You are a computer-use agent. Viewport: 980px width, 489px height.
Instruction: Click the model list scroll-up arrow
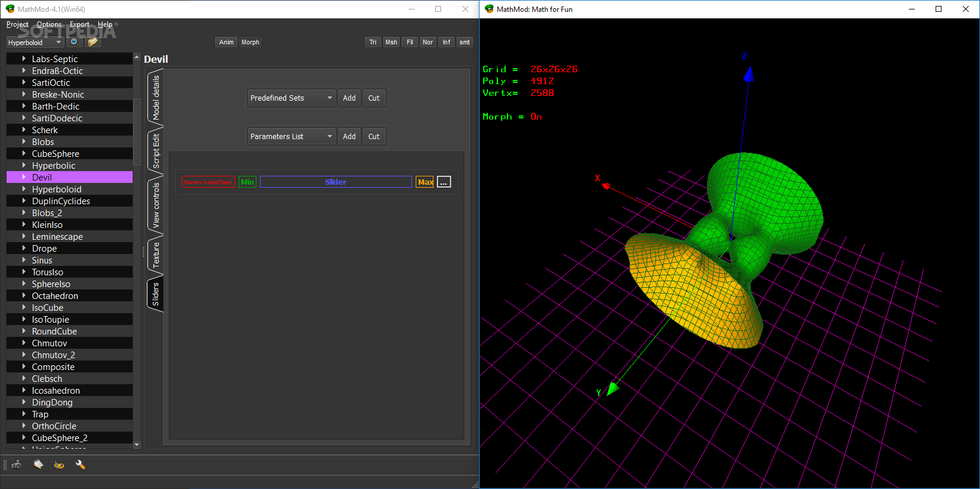137,57
